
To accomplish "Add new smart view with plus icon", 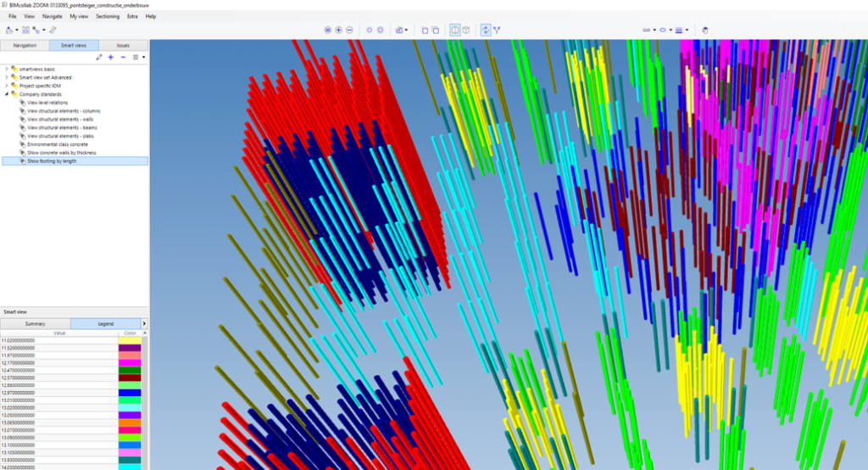I will click(x=111, y=57).
